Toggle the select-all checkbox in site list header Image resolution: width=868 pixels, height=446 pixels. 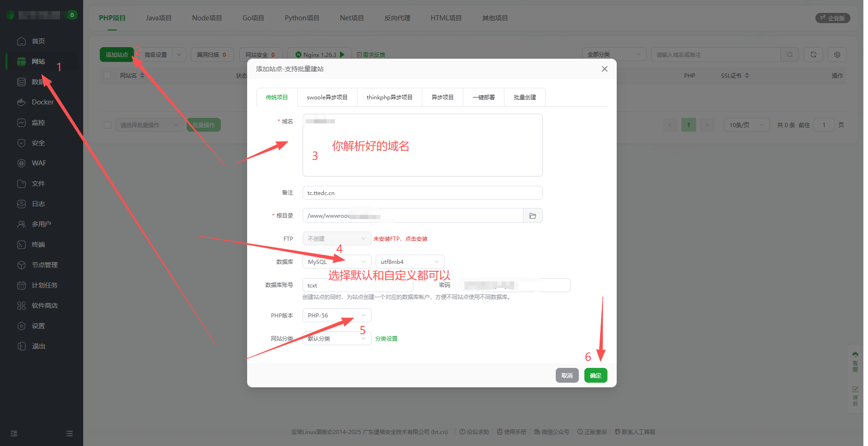(x=107, y=75)
